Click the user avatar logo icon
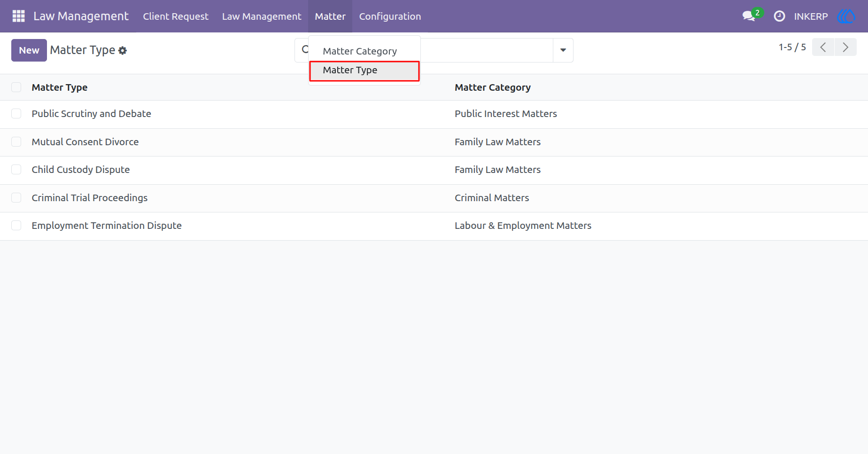The height and width of the screenshot is (454, 868). click(846, 16)
